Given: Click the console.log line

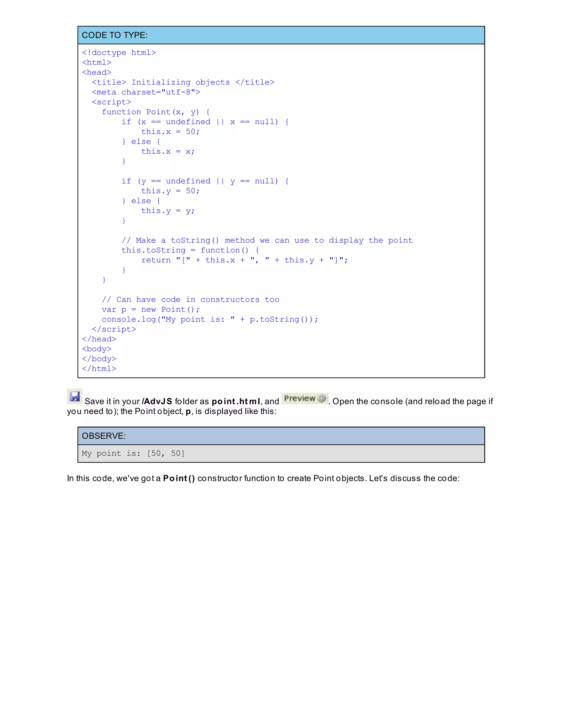Looking at the screenshot, I should click(210, 319).
